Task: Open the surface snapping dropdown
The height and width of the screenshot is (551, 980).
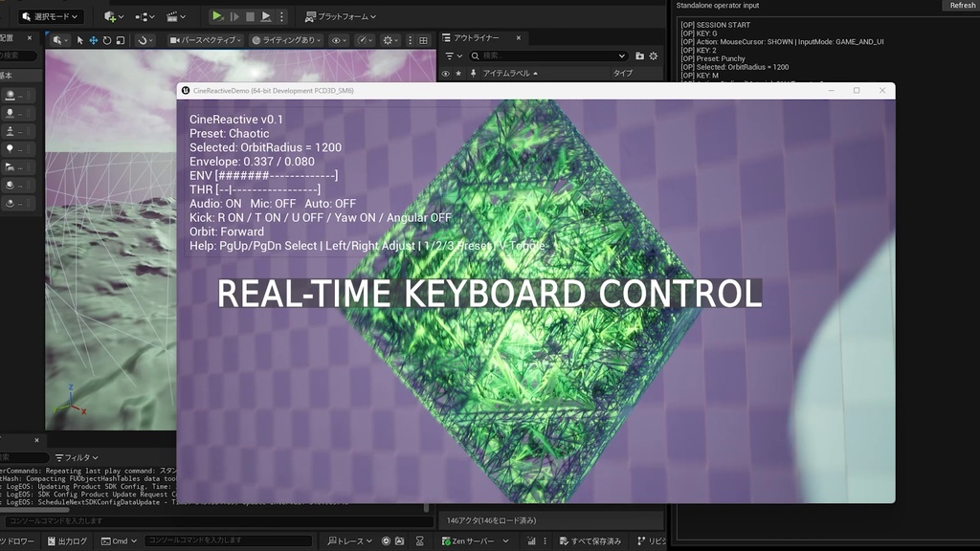Action: [145, 40]
